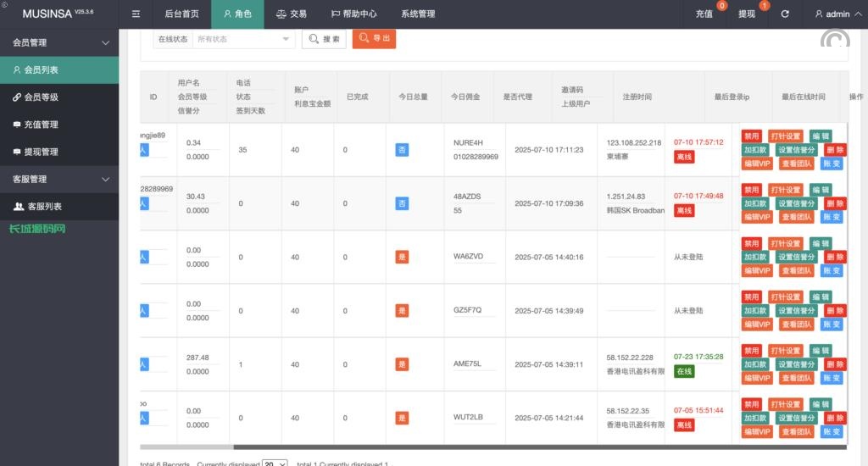Open the admin user dropdown menu
Viewport: 868px width, 466px height.
tap(832, 14)
